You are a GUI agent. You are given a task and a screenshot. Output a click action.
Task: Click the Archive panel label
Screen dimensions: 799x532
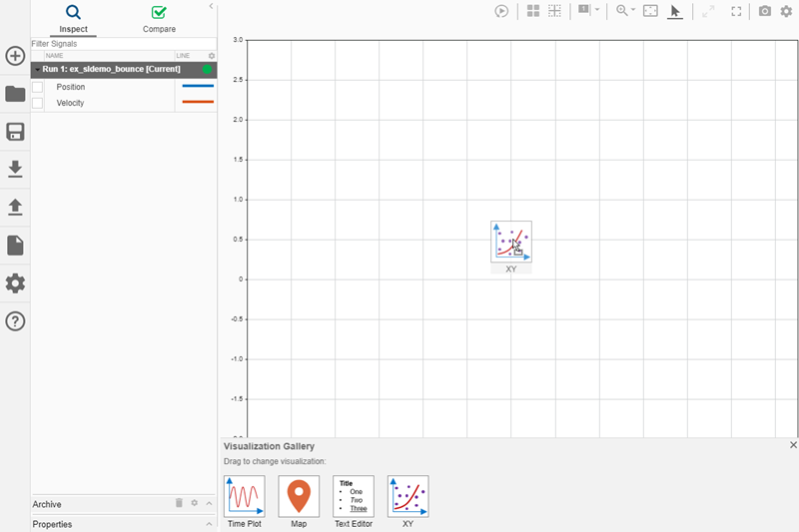(47, 504)
